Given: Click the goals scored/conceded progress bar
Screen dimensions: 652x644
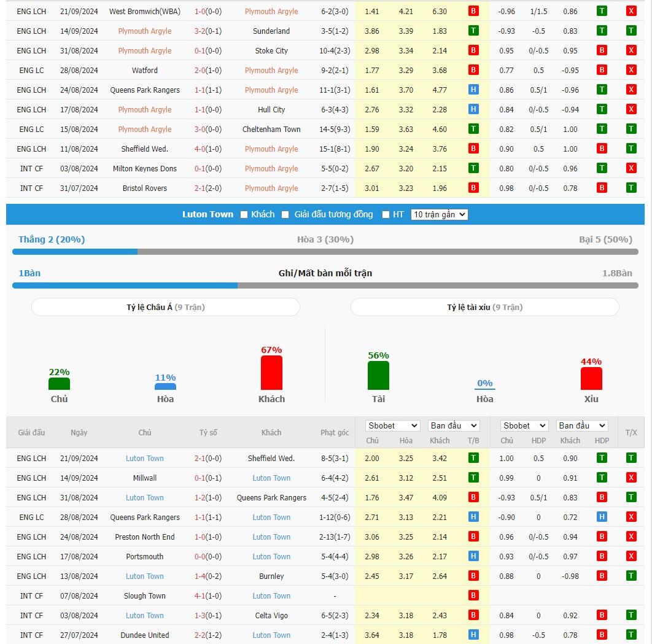Looking at the screenshot, I should [325, 285].
